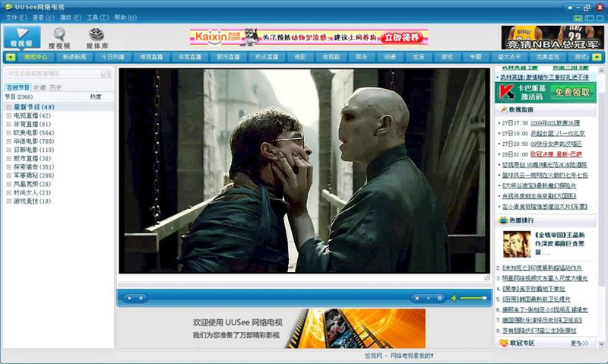This screenshot has height=364, width=608.
Task: Click the 收视指南 guide icon
Action: coord(504,109)
